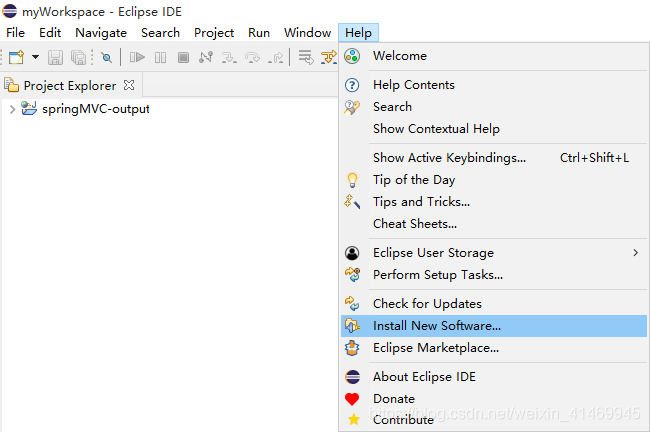Choose Help Contents
This screenshot has height=432, width=650.
(494, 85)
